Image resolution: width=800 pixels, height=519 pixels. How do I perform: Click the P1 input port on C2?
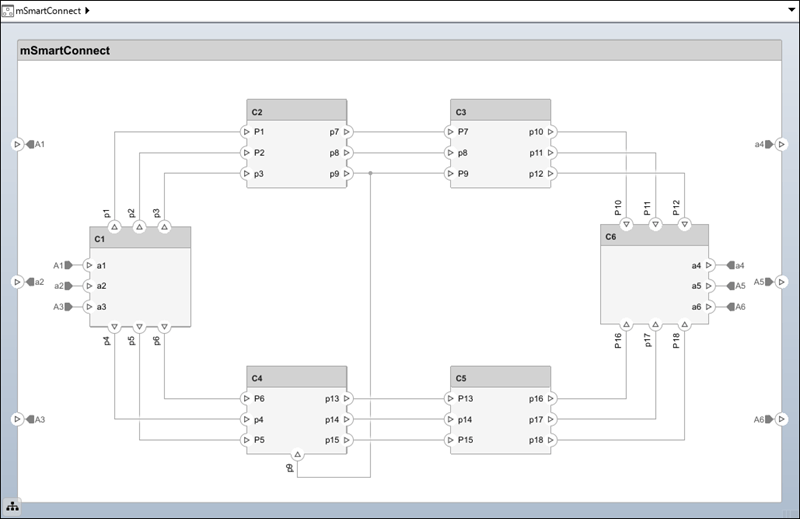[246, 131]
